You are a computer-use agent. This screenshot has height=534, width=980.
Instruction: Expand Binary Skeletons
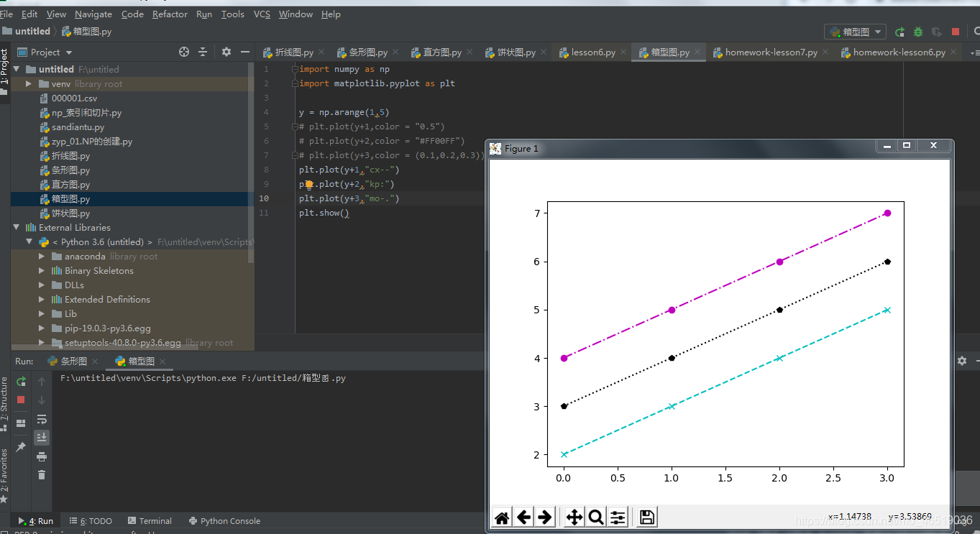[42, 271]
